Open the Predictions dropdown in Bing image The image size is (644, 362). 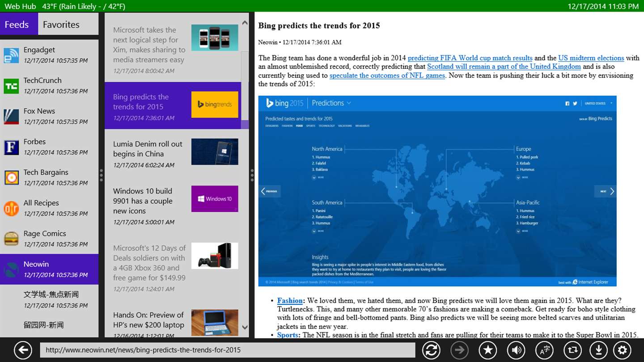click(331, 103)
